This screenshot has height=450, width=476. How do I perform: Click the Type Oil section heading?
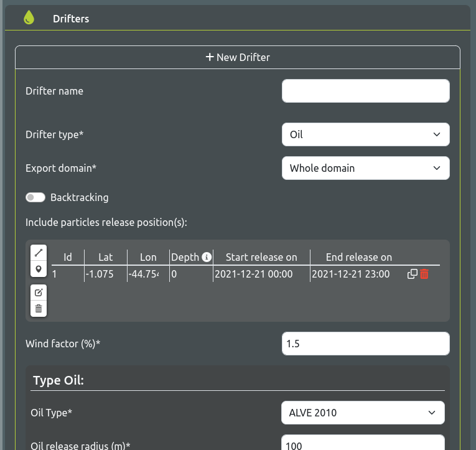58,380
